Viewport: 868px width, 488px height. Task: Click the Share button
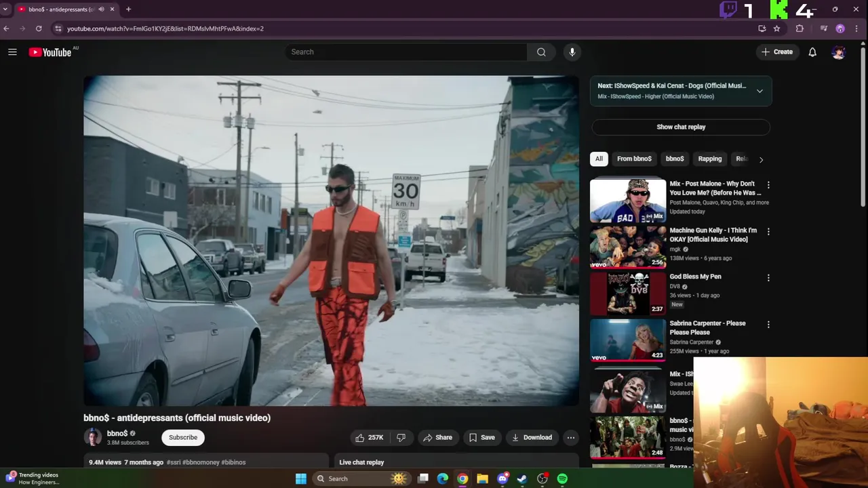[x=437, y=437]
